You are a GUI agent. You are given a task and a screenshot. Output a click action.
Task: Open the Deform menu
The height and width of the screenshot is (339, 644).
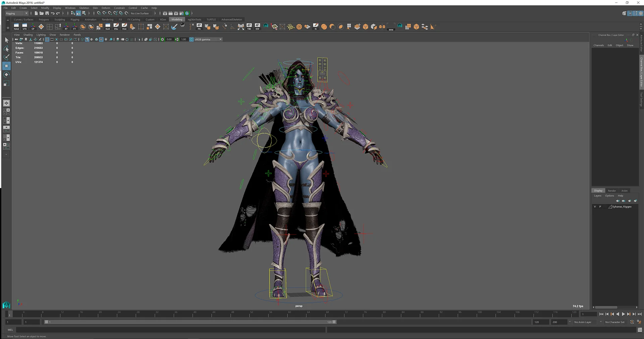click(106, 8)
